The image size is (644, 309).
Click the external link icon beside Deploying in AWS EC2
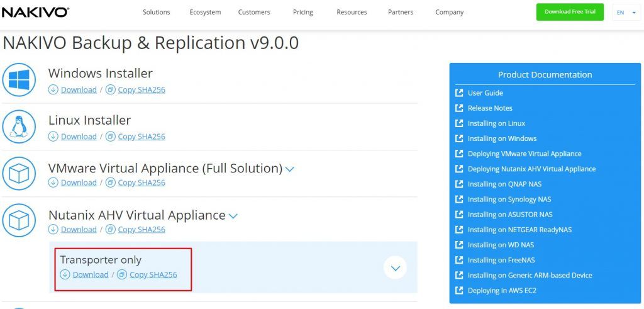coord(459,291)
